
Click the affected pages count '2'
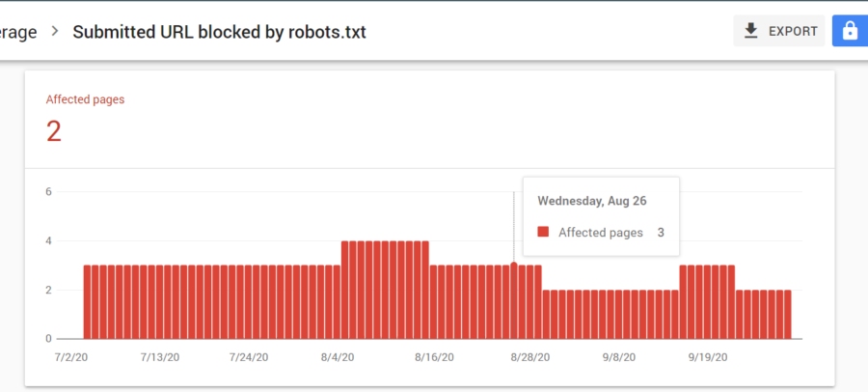click(54, 131)
